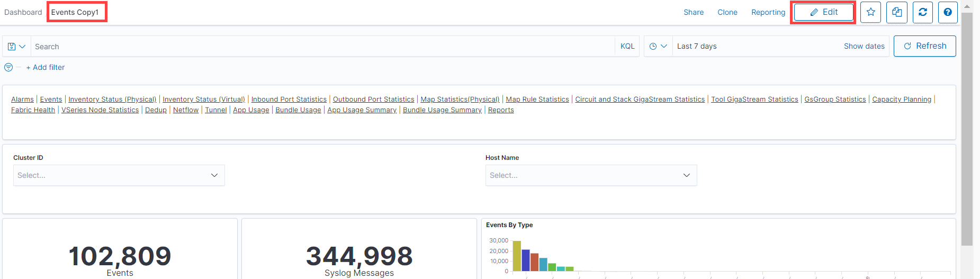980x279 pixels.
Task: Click the Edit button
Action: click(x=823, y=12)
